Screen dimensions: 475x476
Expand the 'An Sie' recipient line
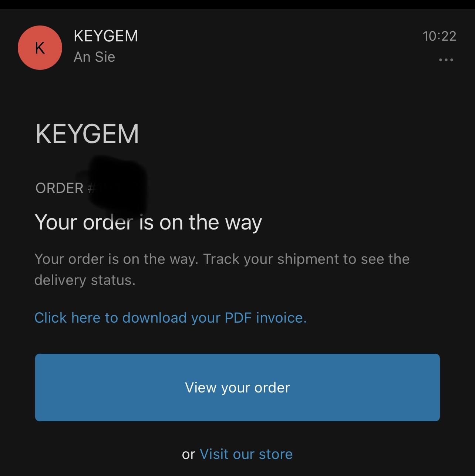coord(94,57)
